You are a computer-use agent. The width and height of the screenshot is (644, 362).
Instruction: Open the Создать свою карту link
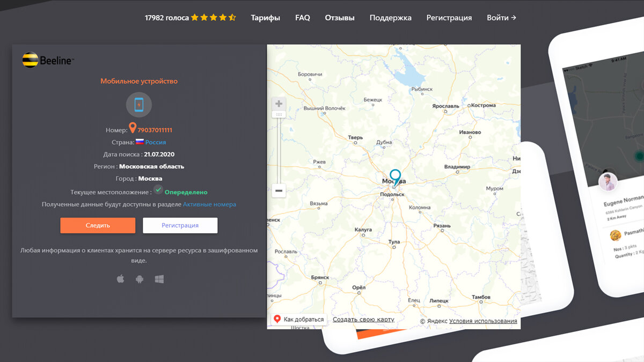click(x=363, y=320)
